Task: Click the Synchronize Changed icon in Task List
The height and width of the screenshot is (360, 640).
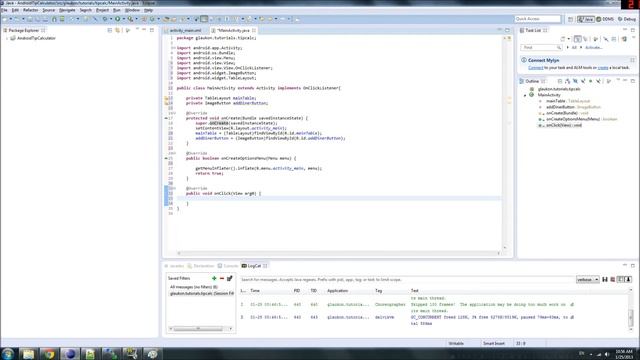Action: point(624,39)
